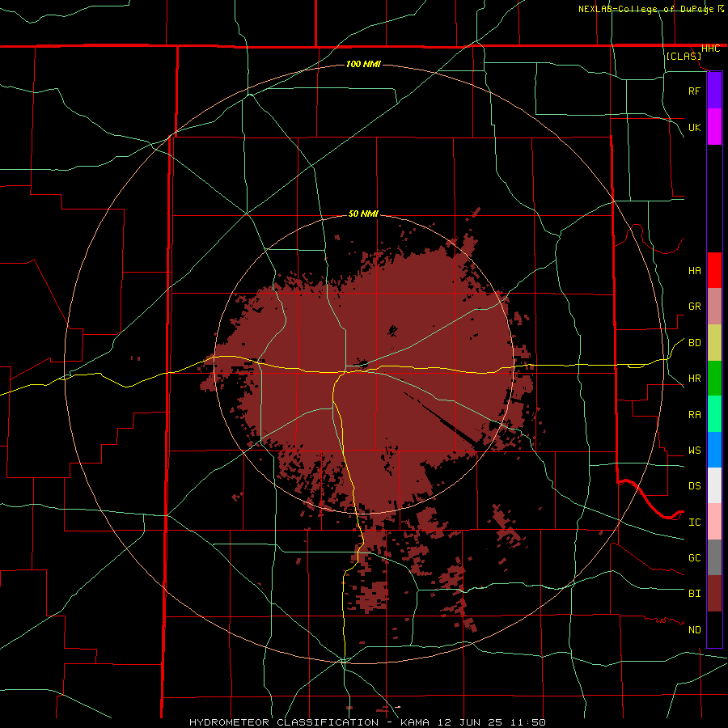Click the IC legend label
Viewport: 728px width, 728px height.
point(694,523)
